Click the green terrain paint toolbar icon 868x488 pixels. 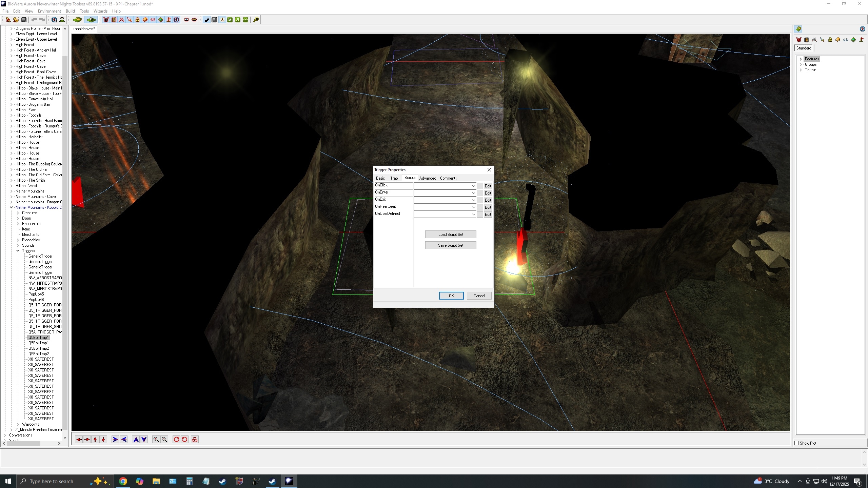[77, 20]
